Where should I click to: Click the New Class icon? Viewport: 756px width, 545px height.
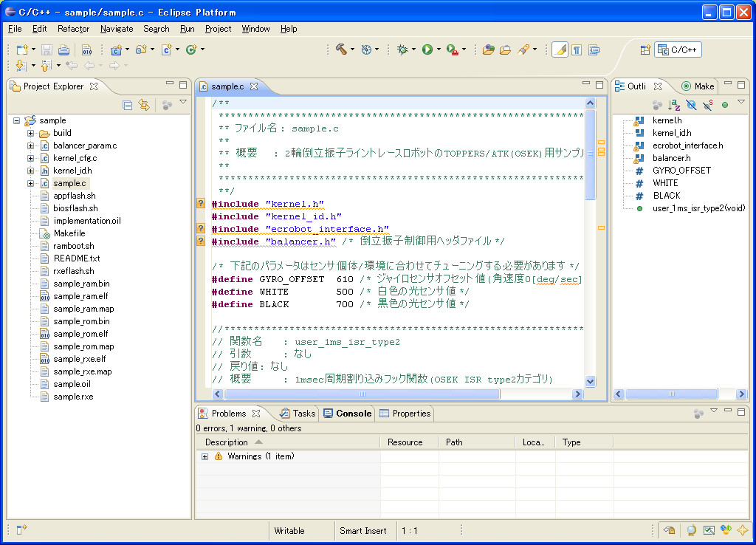point(191,49)
